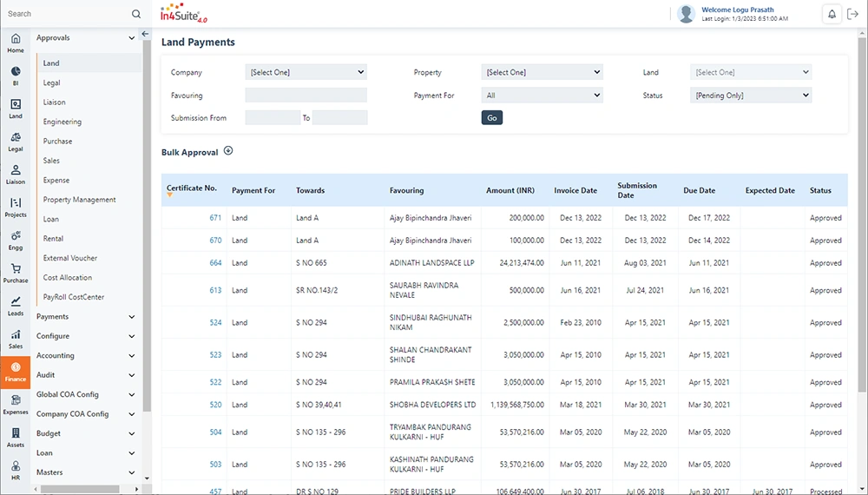This screenshot has height=495, width=868.
Task: Sort by Certificate No. column header
Action: (191, 188)
